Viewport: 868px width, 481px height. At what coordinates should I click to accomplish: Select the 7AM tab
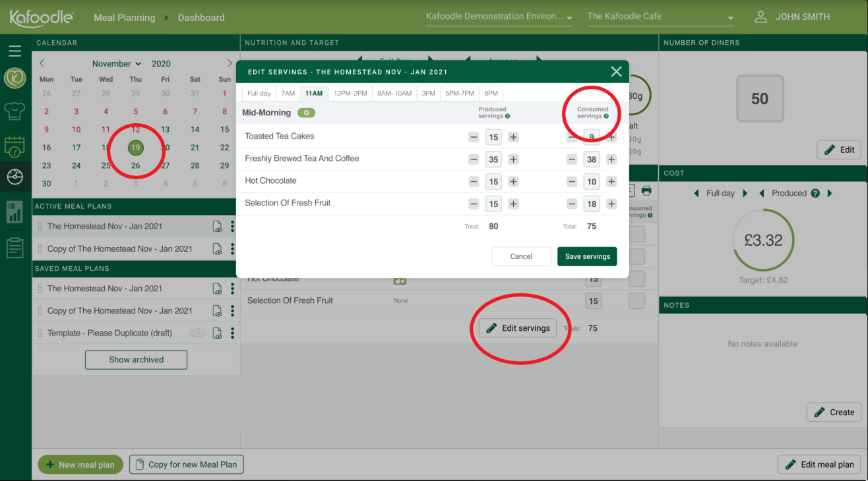(x=288, y=94)
